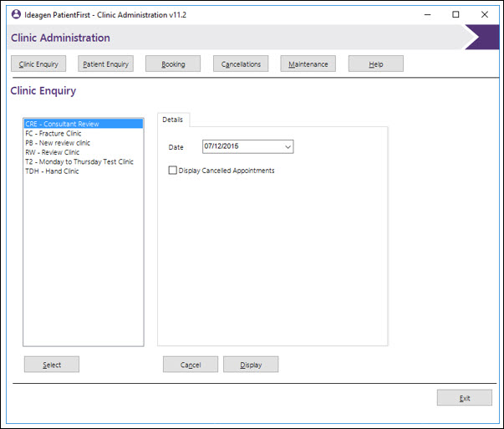
Task: Click the Cancel button
Action: click(191, 365)
